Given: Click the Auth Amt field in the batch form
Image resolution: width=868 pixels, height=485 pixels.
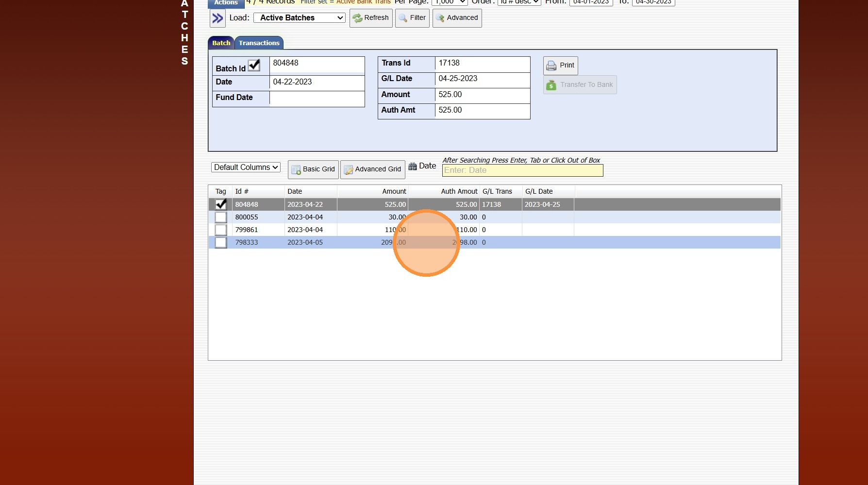Looking at the screenshot, I should coord(483,111).
